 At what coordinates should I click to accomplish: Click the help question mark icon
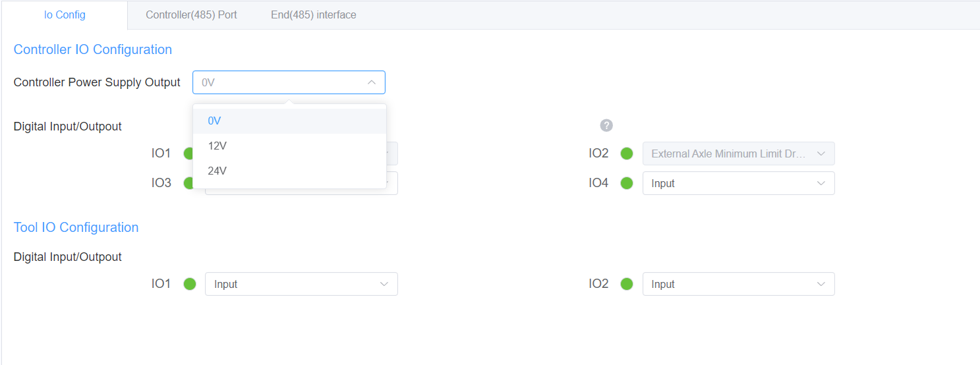point(606,125)
